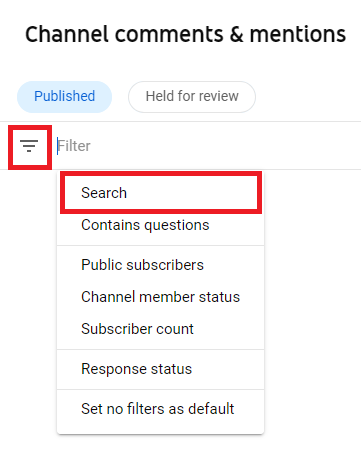
Task: Click the filter lines icon
Action: pyautogui.click(x=29, y=146)
